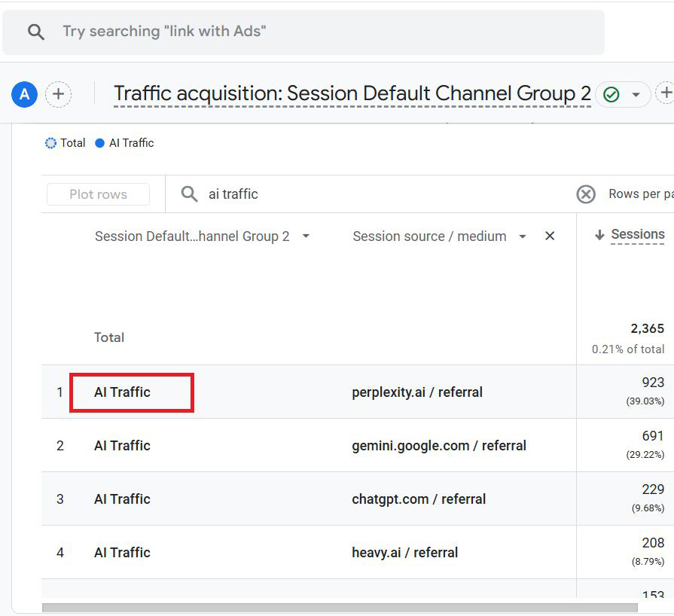This screenshot has width=674, height=616.
Task: Toggle the AI Traffic series in the legend
Action: coord(124,142)
